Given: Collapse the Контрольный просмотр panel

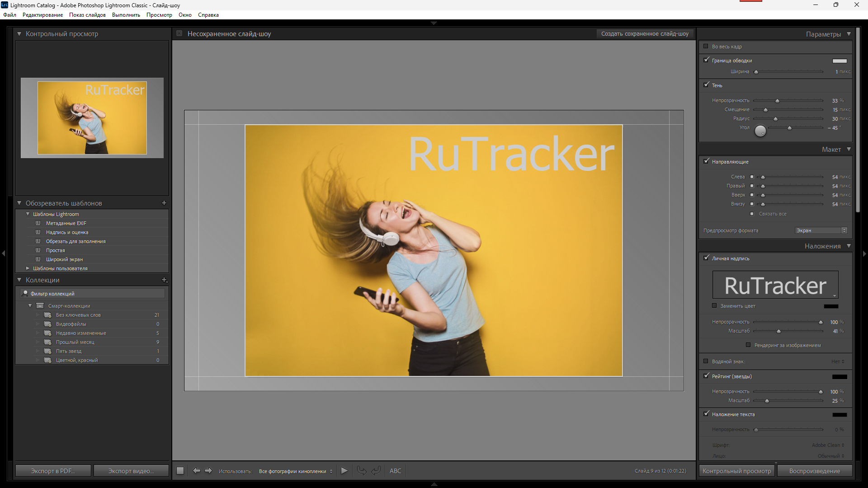Looking at the screenshot, I should 19,34.
